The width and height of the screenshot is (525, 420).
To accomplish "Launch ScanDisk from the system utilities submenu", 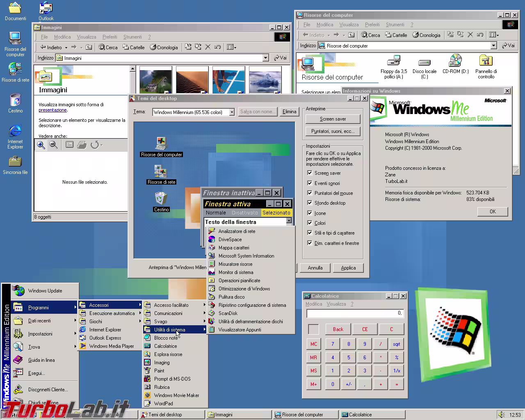I will tap(251, 313).
